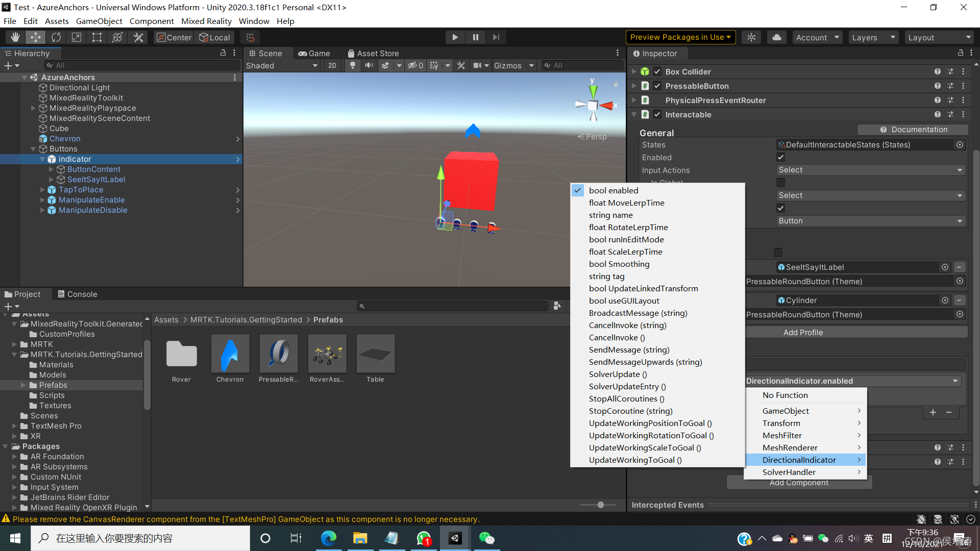The width and height of the screenshot is (980, 551).
Task: Select the Rect transform tool
Action: point(97,37)
